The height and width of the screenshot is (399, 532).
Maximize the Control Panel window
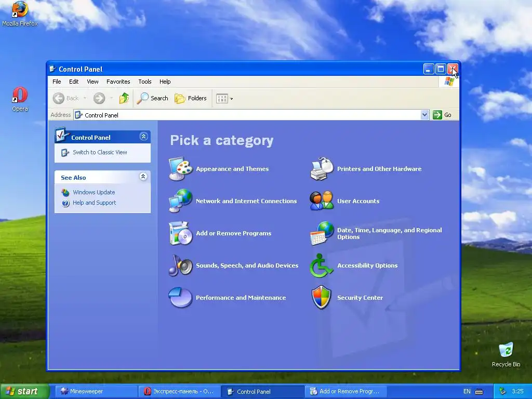(441, 69)
